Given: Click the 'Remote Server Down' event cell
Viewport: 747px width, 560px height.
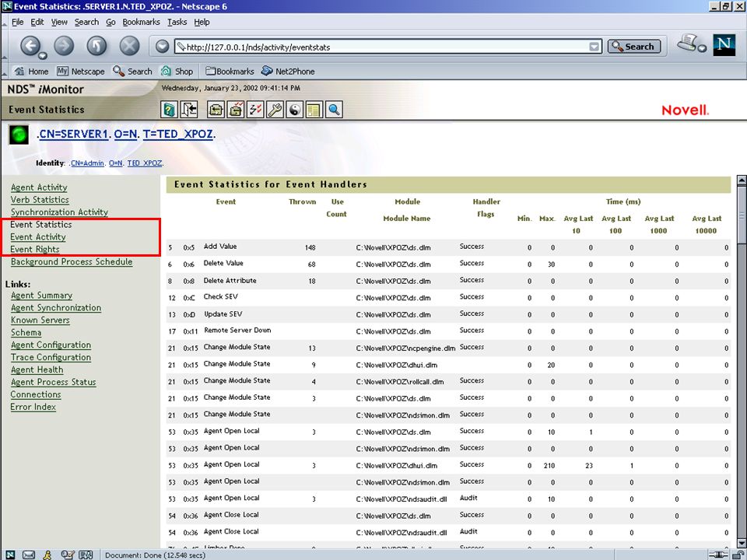Looking at the screenshot, I should (x=237, y=330).
